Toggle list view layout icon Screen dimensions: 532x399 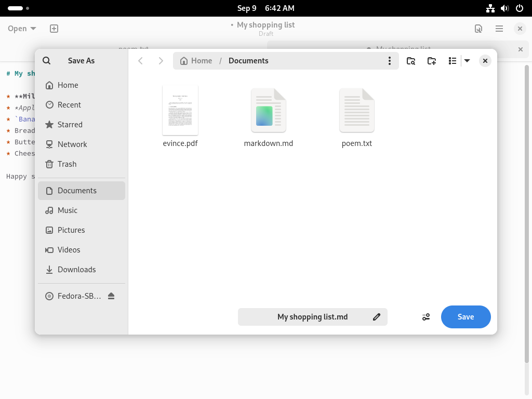453,61
